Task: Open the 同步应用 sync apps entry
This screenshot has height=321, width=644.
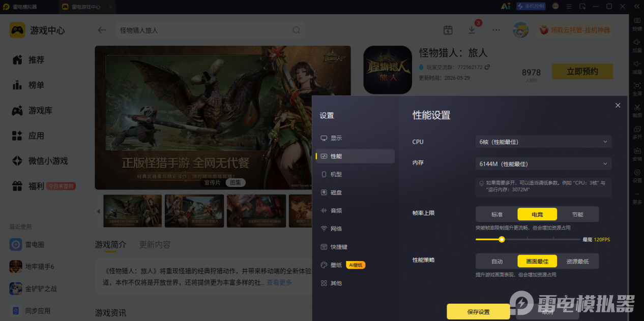Action: coord(30,310)
